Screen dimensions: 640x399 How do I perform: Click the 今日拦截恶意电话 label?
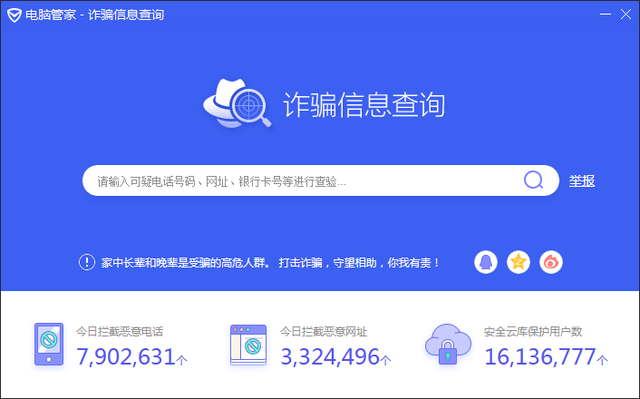(119, 331)
